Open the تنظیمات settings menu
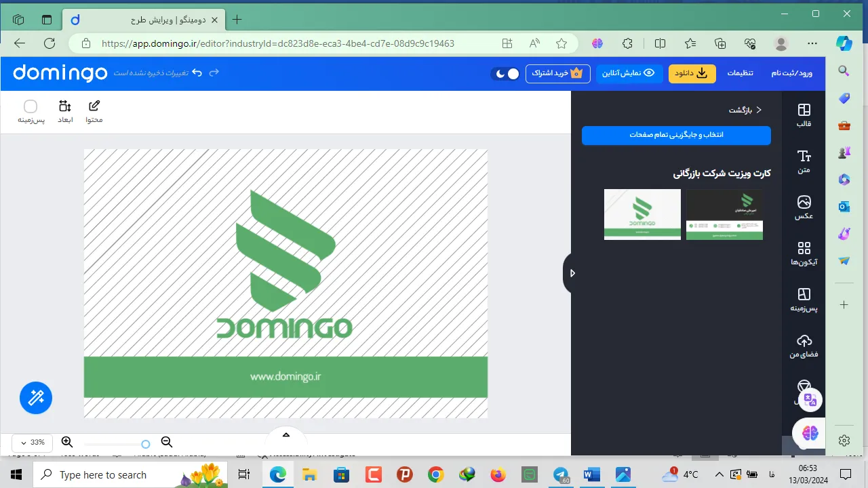Viewport: 868px width, 488px height. click(x=741, y=73)
